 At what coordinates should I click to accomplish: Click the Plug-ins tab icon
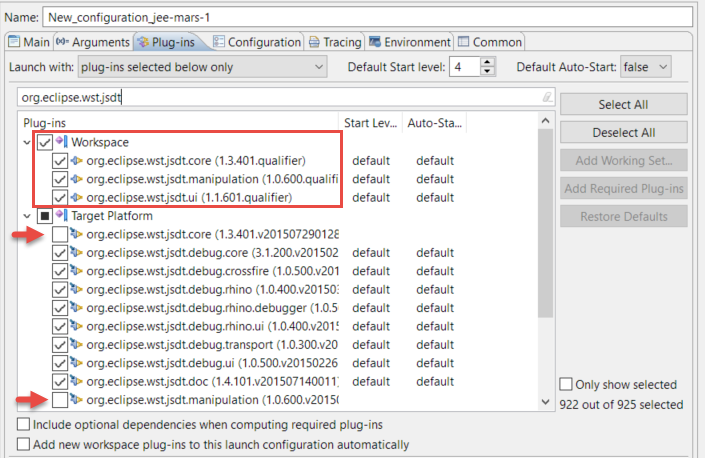click(x=143, y=42)
